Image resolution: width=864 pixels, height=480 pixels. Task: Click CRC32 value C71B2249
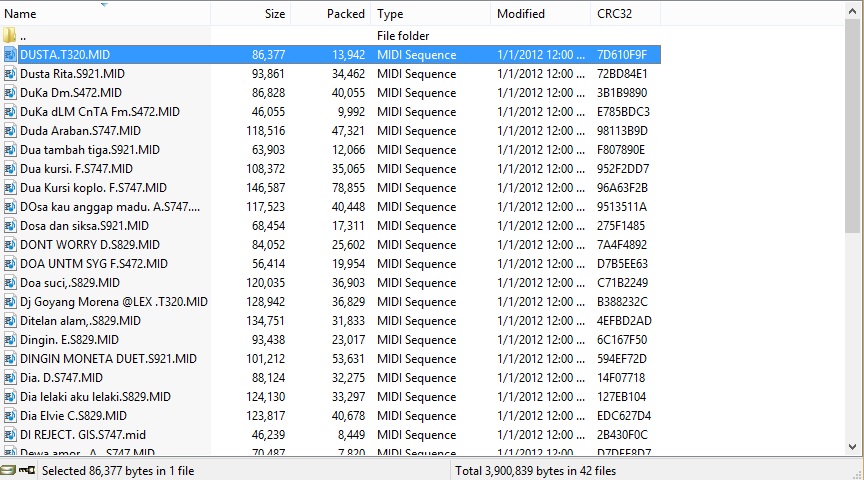pos(623,283)
